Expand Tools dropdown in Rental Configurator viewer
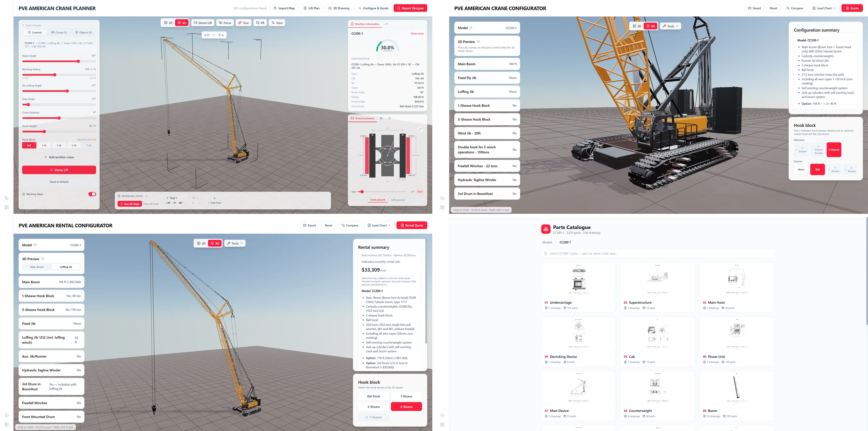 coord(235,243)
